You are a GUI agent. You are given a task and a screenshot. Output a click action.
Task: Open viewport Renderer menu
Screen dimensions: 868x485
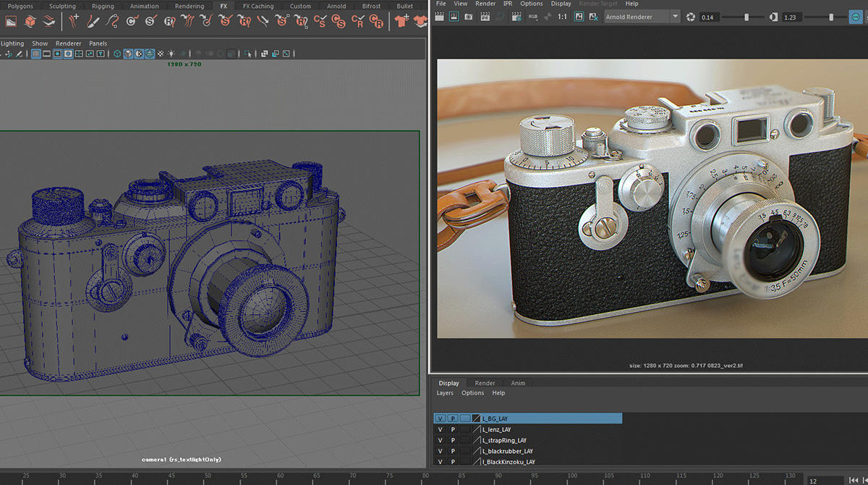point(69,43)
